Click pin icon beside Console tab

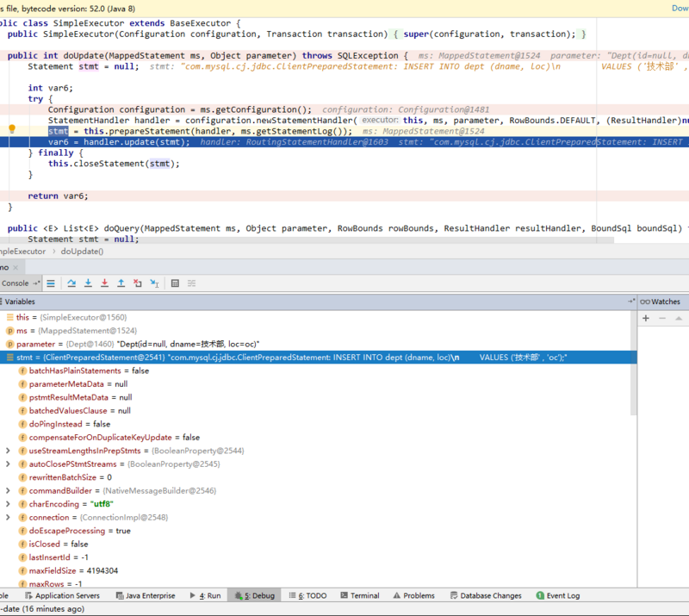click(x=36, y=283)
